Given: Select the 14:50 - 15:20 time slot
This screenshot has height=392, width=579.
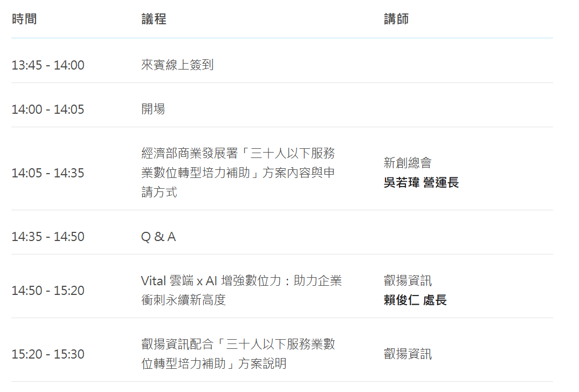Looking at the screenshot, I should click(x=48, y=291).
